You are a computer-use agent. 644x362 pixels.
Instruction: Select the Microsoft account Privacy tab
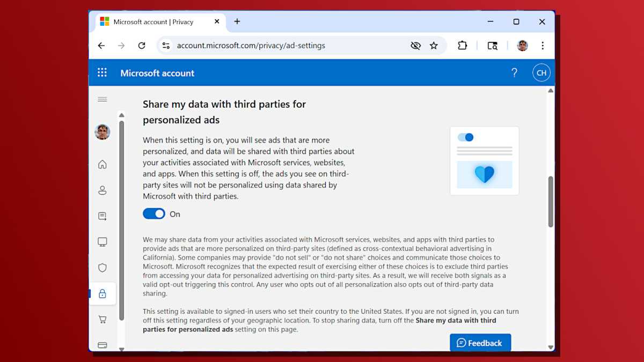(x=156, y=22)
